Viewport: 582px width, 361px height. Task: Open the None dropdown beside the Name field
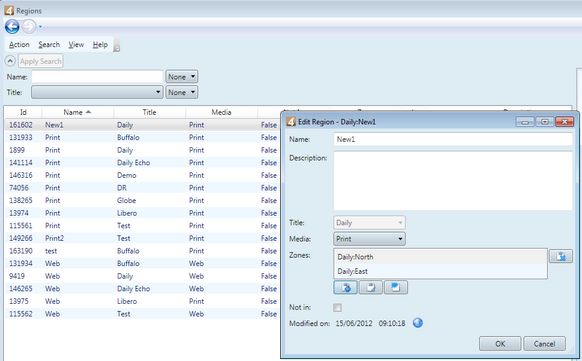tap(182, 77)
